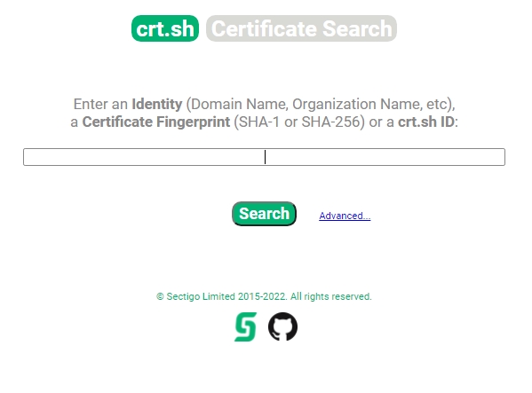Image resolution: width=532 pixels, height=393 pixels.
Task: Click the green crt.sh logo badge
Action: (x=165, y=28)
